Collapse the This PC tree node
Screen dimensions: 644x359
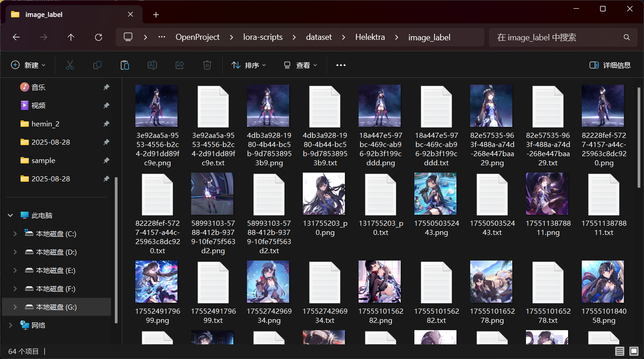[11, 215]
